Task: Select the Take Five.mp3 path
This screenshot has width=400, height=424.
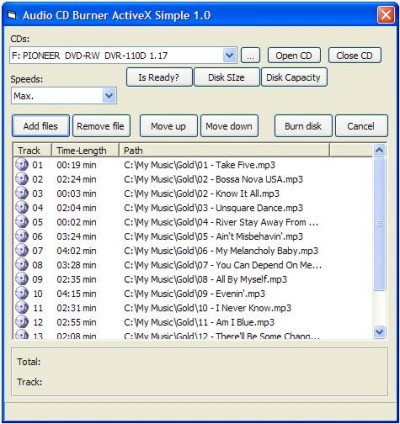Action: pyautogui.click(x=199, y=165)
